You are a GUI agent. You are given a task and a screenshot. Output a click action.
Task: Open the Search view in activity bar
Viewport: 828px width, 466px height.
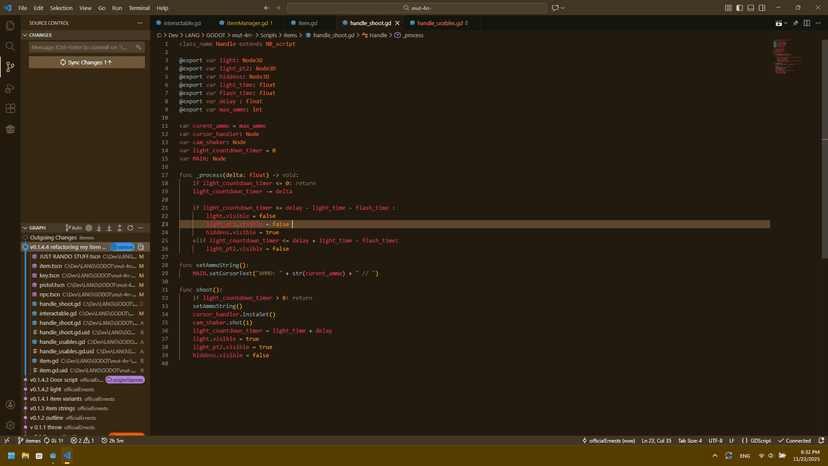[10, 46]
